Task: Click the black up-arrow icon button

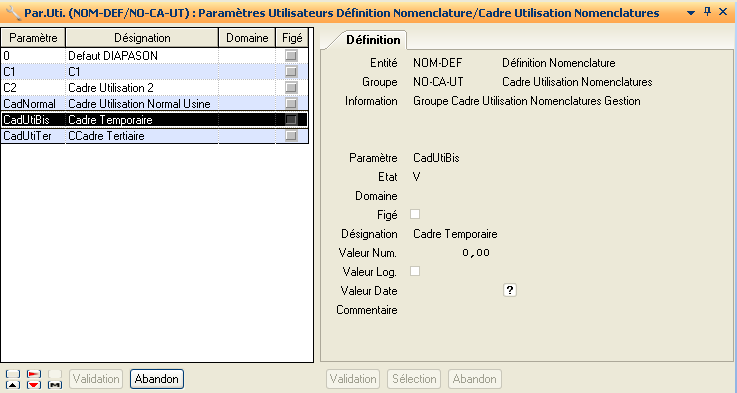Action: coord(13,385)
